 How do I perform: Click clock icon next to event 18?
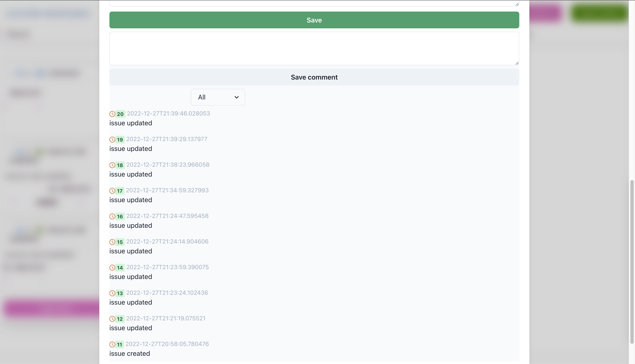pos(112,165)
